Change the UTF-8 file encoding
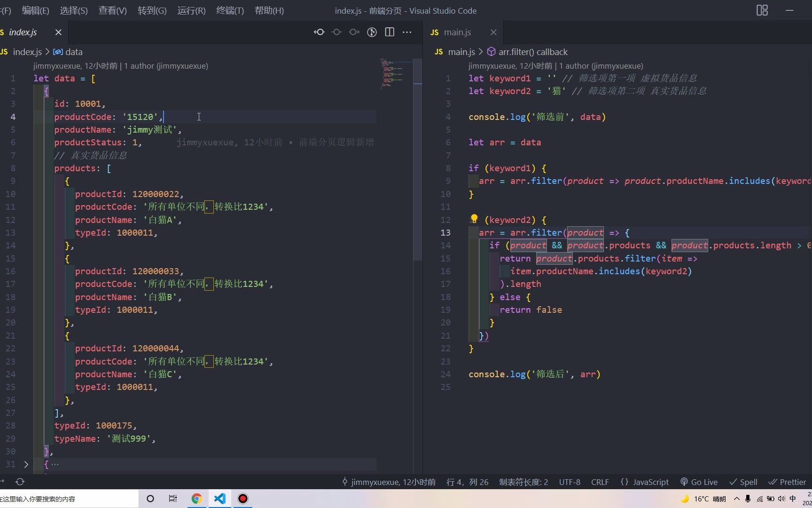 pyautogui.click(x=570, y=482)
